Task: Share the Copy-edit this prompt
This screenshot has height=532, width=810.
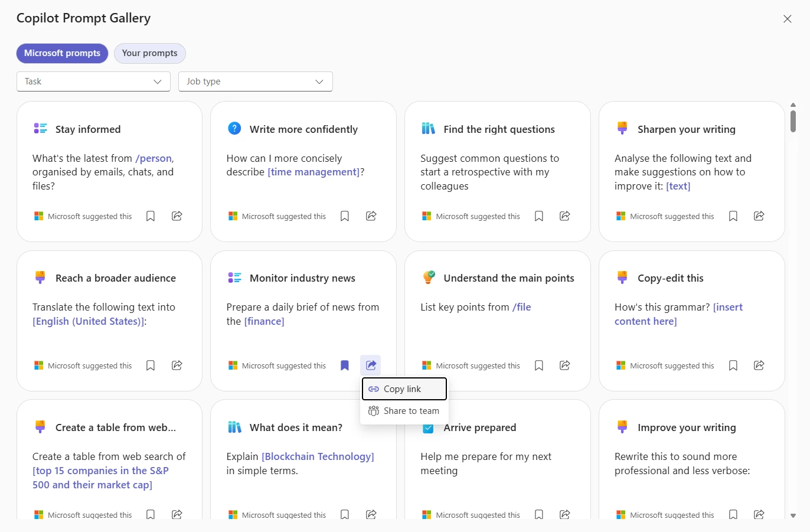Action: click(x=759, y=365)
